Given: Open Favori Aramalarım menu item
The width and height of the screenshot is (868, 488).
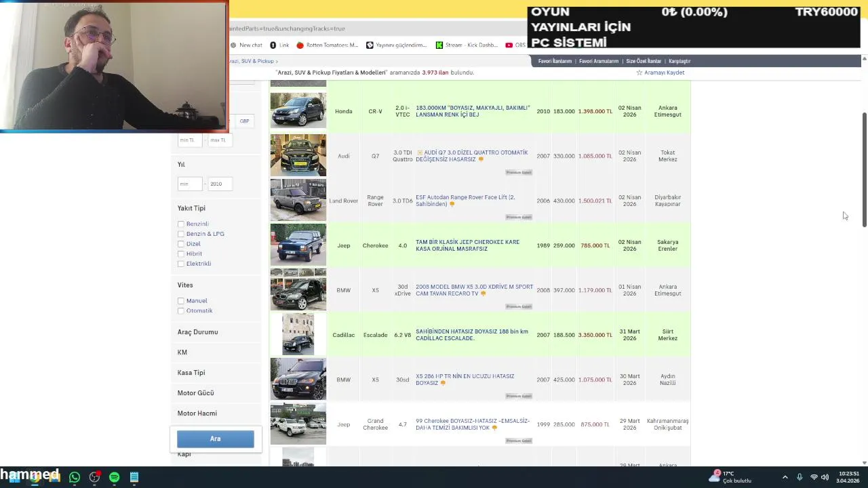Looking at the screenshot, I should coord(599,61).
